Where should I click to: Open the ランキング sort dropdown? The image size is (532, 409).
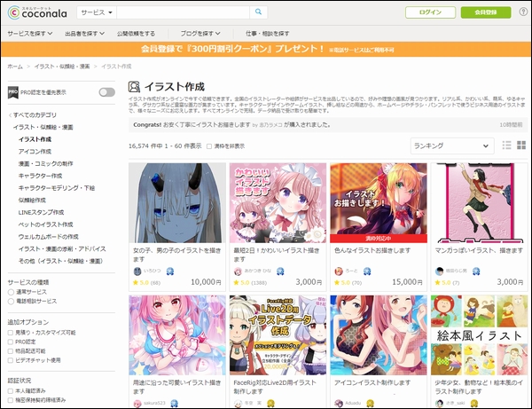click(452, 146)
